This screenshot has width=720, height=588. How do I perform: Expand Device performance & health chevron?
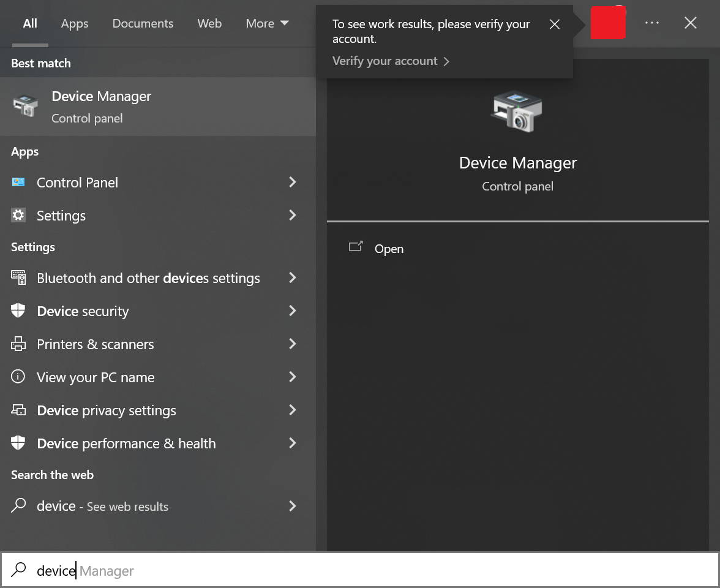(x=293, y=443)
